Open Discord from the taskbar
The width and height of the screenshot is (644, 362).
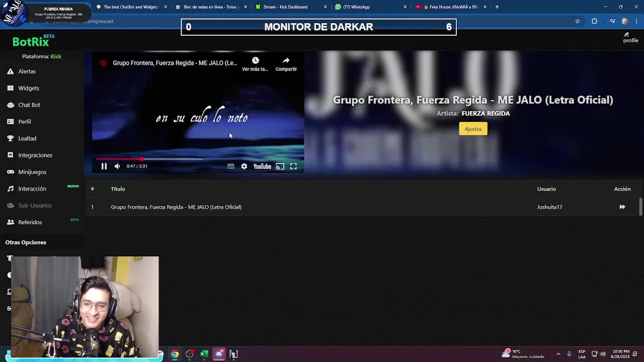(x=219, y=354)
